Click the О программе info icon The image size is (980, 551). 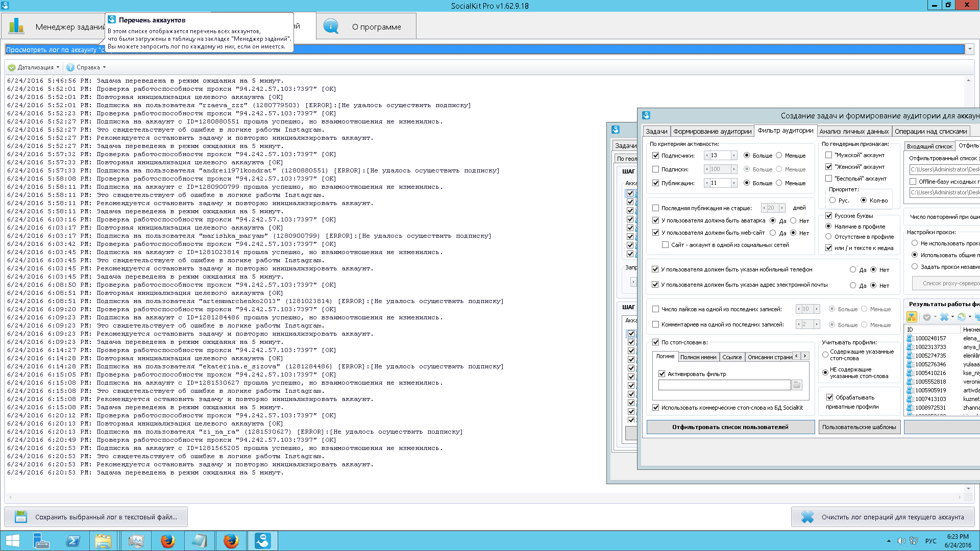pyautogui.click(x=331, y=26)
